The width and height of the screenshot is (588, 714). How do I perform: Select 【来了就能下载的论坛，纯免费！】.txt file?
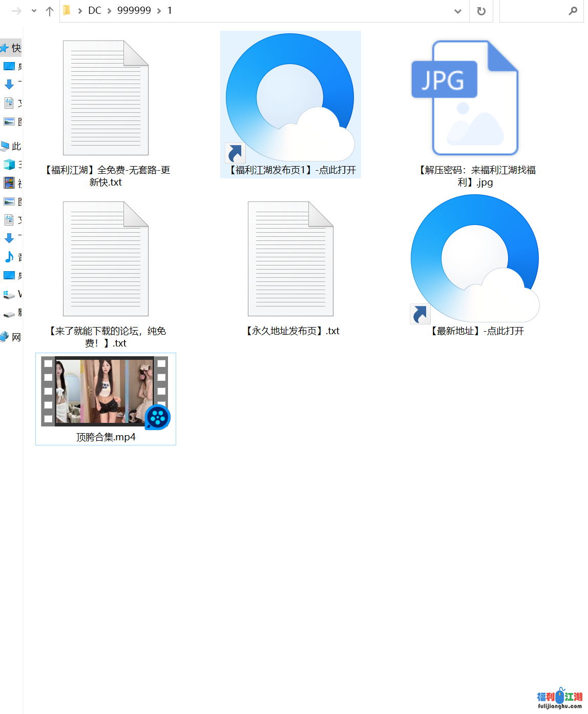click(106, 272)
